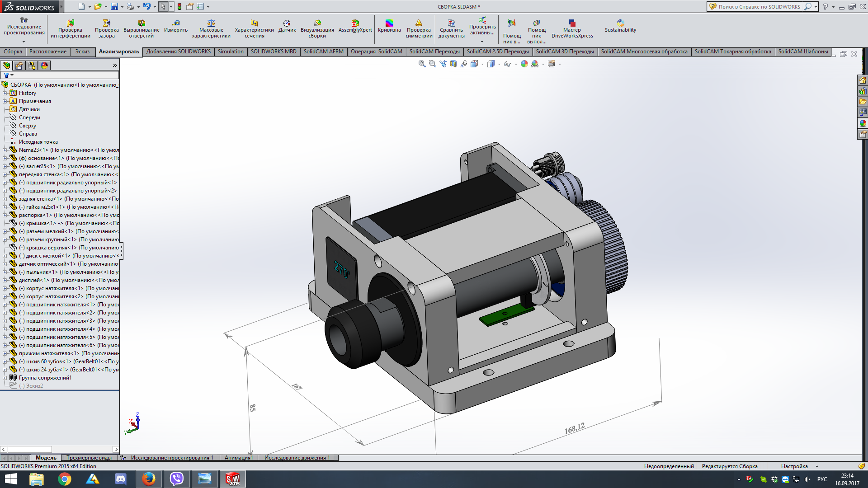Open the Edit Appearance color wheel icon
Viewport: 868px width, 488px height.
(524, 64)
